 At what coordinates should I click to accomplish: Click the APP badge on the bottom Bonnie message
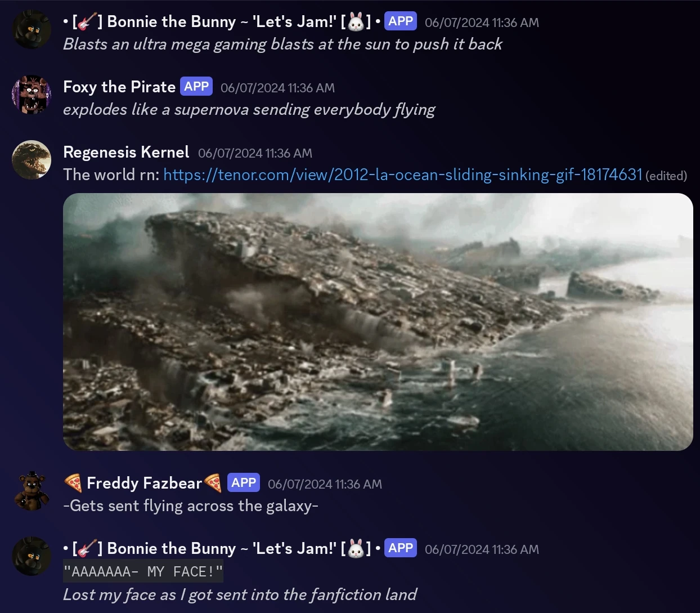[x=401, y=548]
